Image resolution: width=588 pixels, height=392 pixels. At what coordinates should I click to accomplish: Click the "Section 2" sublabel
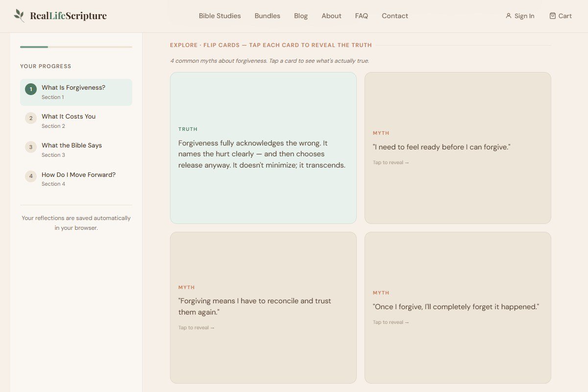[53, 126]
